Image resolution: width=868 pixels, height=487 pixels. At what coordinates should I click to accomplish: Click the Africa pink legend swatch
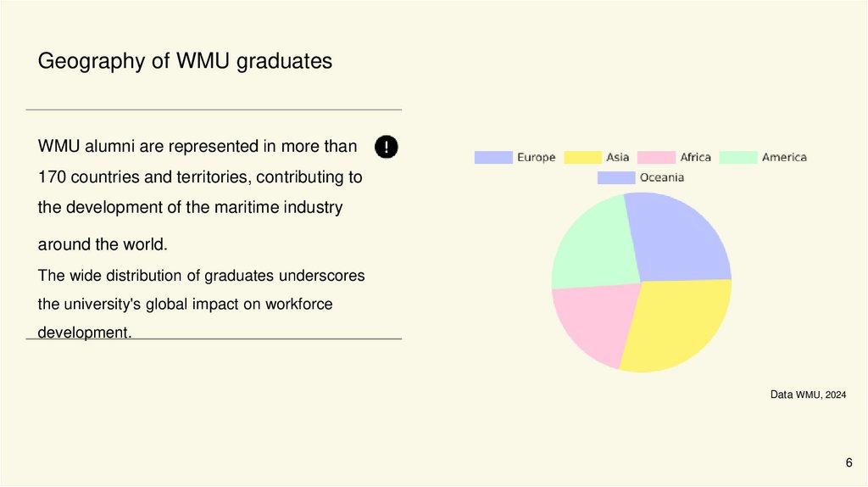[x=656, y=157]
